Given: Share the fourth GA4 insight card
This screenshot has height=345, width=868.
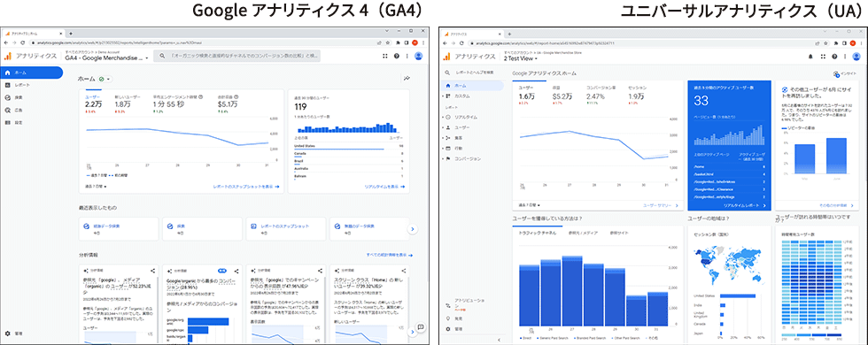Looking at the screenshot, I should coord(404,271).
